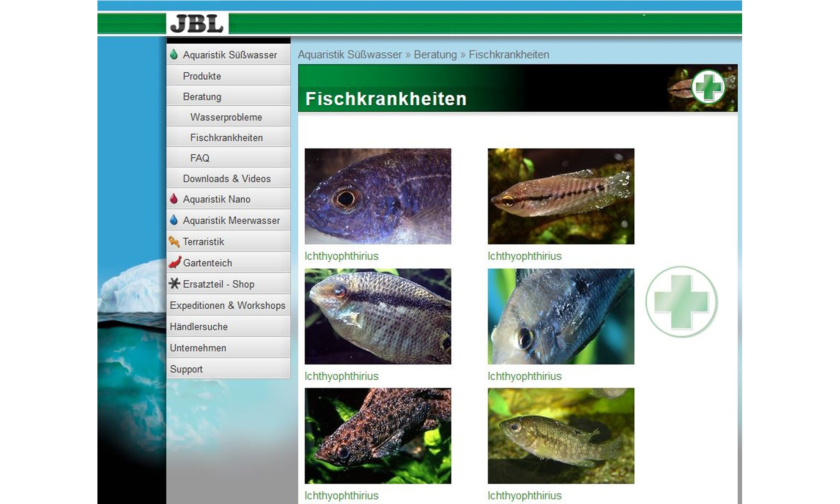Select Expeditionen & Workshops menu item
The image size is (840, 504).
pos(227,306)
